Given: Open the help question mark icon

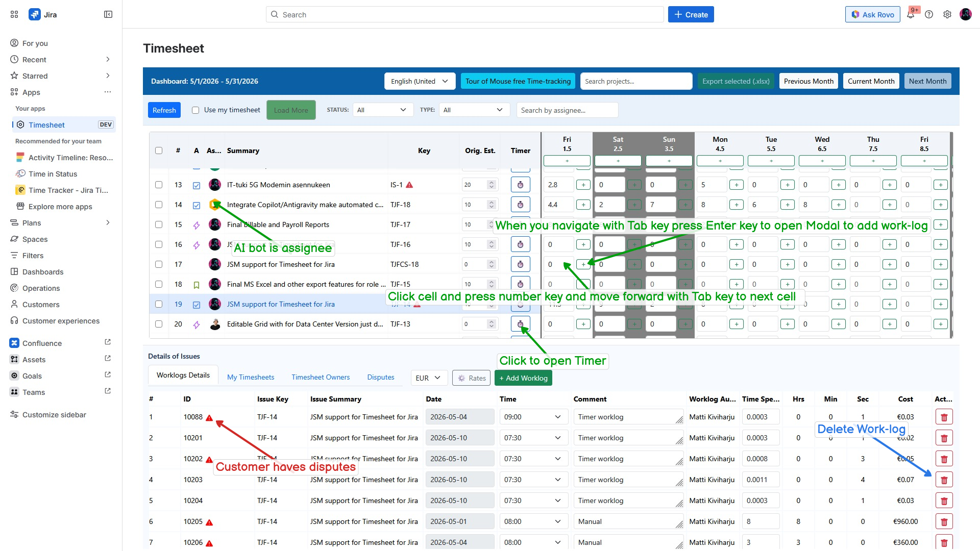Looking at the screenshot, I should tap(929, 14).
